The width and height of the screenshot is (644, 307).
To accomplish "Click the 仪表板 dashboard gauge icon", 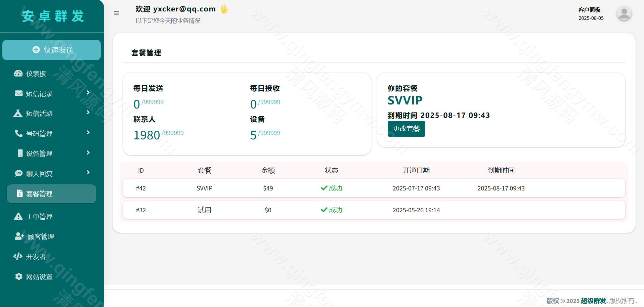I will coord(18,74).
